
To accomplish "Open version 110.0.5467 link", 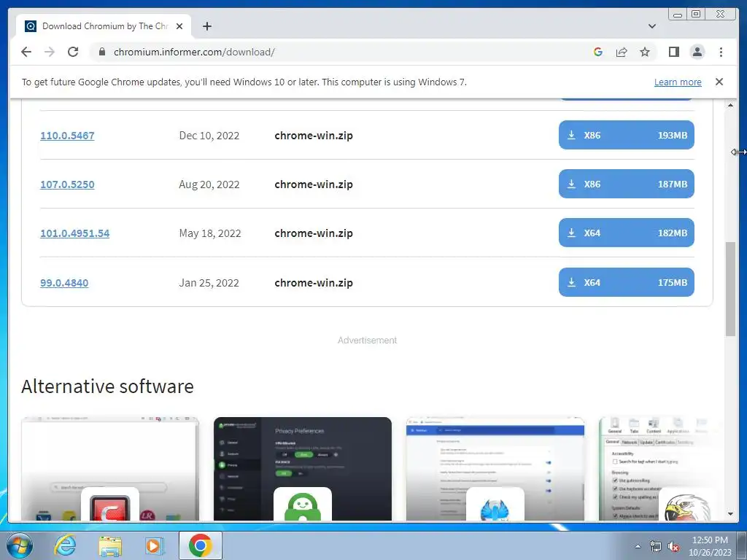I will (67, 135).
